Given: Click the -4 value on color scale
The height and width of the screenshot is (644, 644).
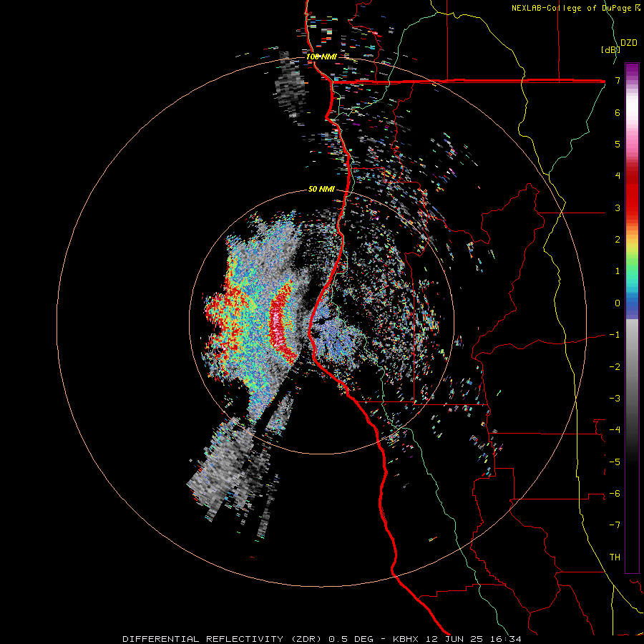Looking at the screenshot, I should pyautogui.click(x=615, y=430).
